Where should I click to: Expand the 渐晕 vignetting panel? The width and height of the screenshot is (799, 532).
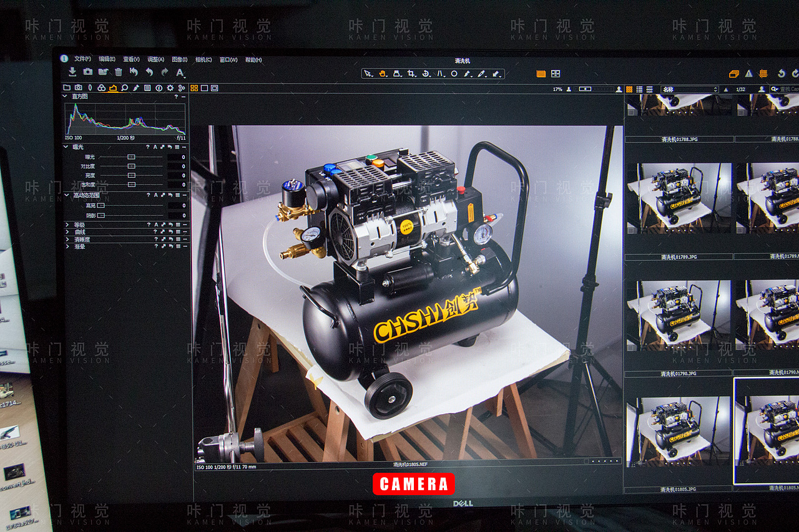(x=67, y=247)
